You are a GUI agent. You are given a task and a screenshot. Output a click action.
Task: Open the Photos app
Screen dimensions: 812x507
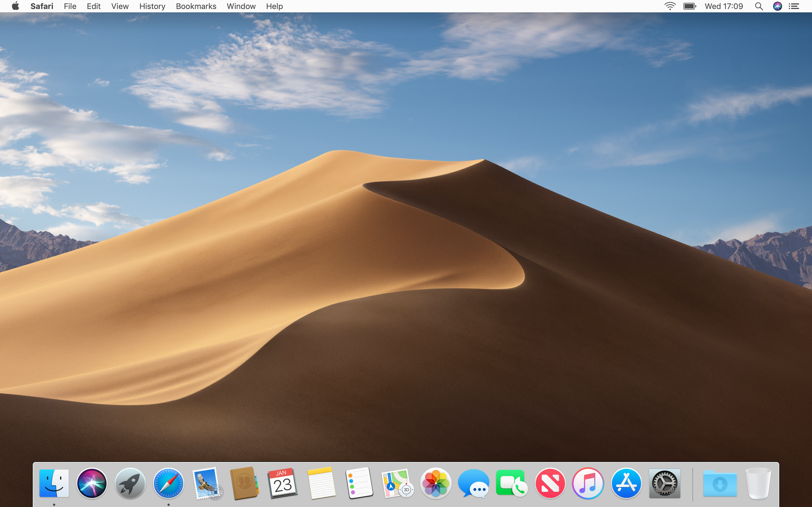[x=436, y=483]
